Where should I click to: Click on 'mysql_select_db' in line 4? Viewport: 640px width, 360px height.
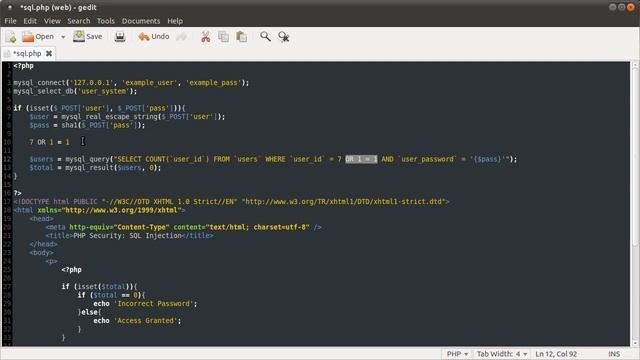coord(43,91)
